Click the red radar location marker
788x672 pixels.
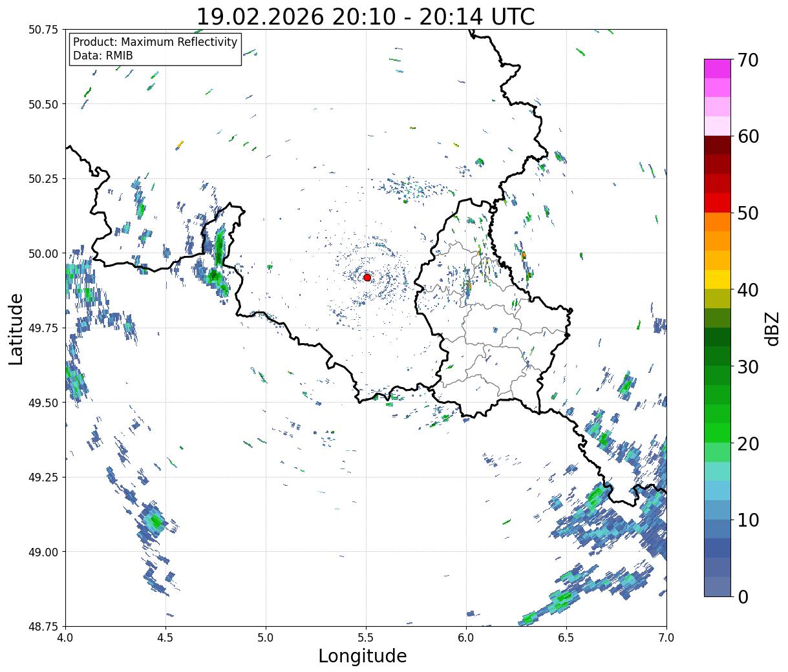[367, 277]
